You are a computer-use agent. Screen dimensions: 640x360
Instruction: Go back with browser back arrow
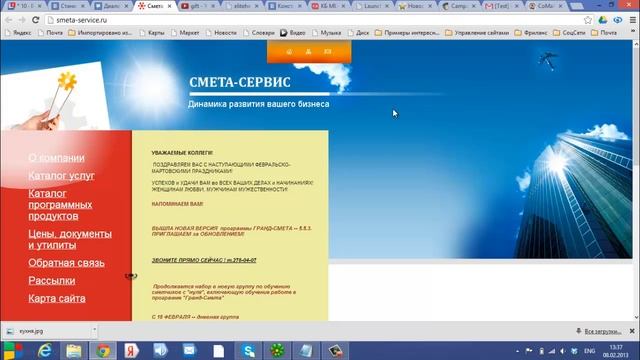click(9, 20)
